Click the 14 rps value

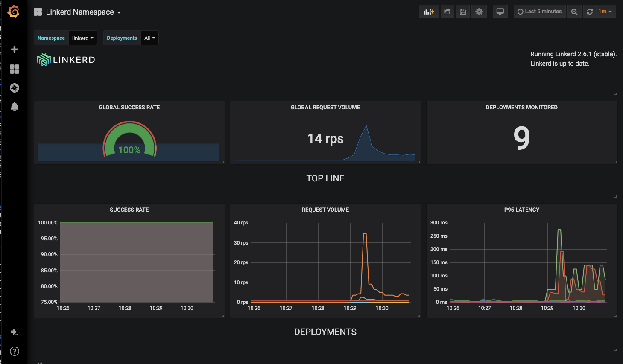click(x=325, y=139)
